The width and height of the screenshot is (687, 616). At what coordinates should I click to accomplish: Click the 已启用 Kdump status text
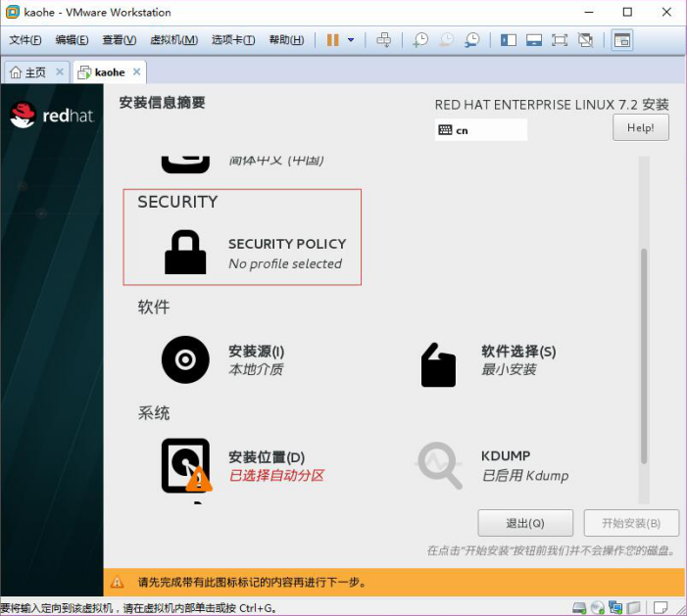[x=525, y=475]
